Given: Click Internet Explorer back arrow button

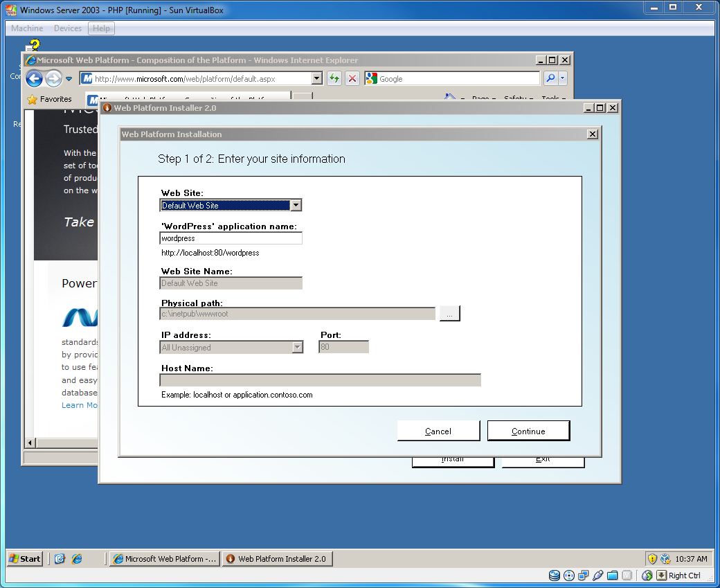Looking at the screenshot, I should [x=34, y=78].
